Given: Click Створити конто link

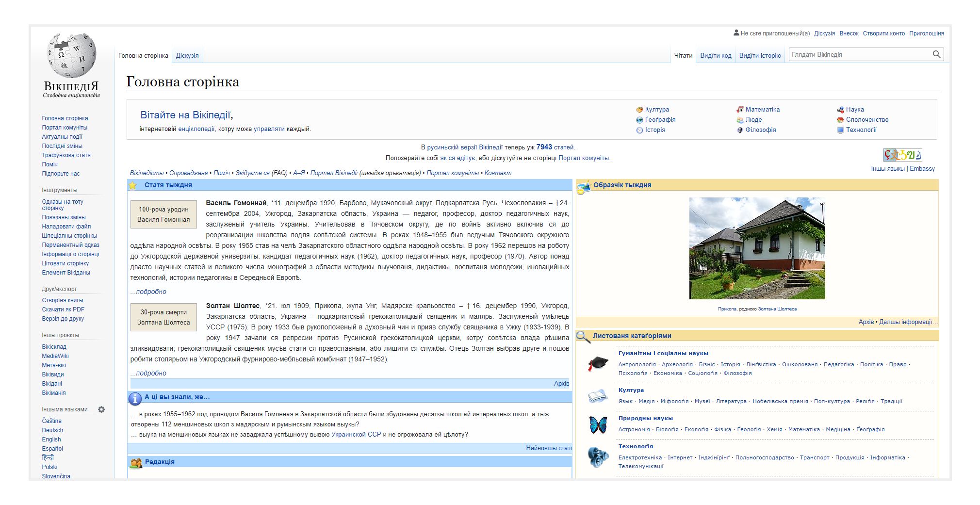Looking at the screenshot, I should point(883,33).
